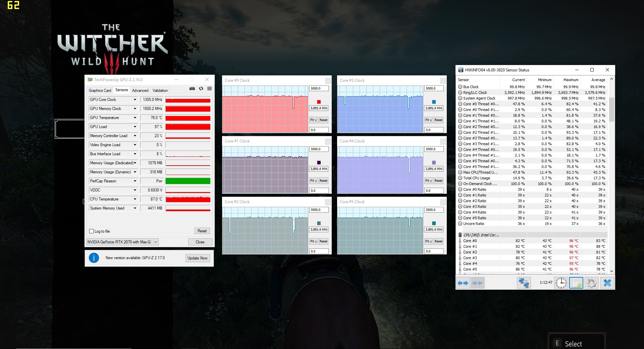Click the GPU-Z Close button
644x349 pixels.
(200, 242)
